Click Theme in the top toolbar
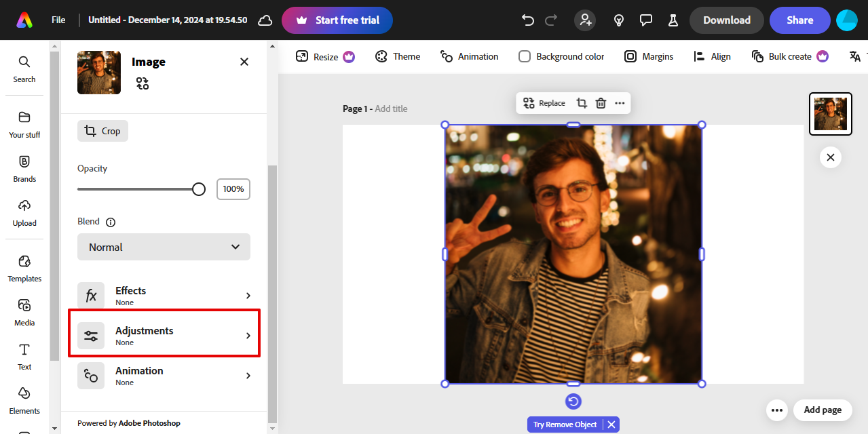Image resolution: width=868 pixels, height=434 pixels. (x=398, y=56)
